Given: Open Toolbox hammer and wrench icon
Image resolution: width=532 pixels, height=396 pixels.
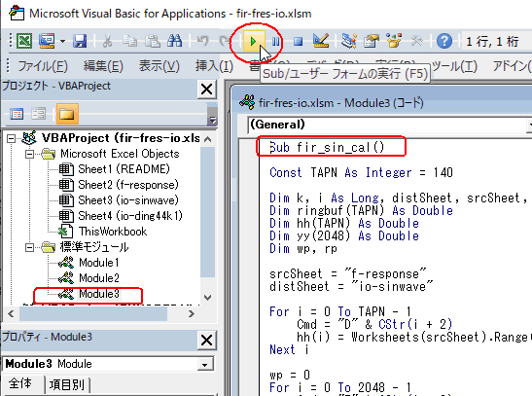Looking at the screenshot, I should pyautogui.click(x=417, y=41).
